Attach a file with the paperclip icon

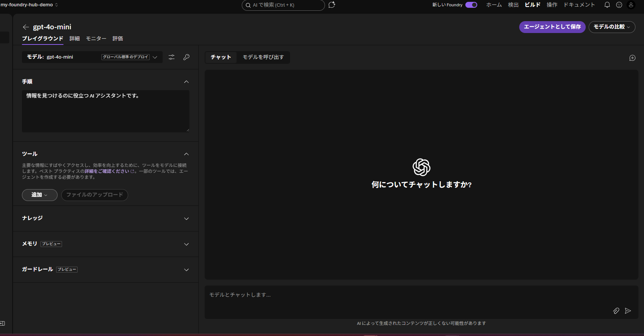click(x=616, y=311)
